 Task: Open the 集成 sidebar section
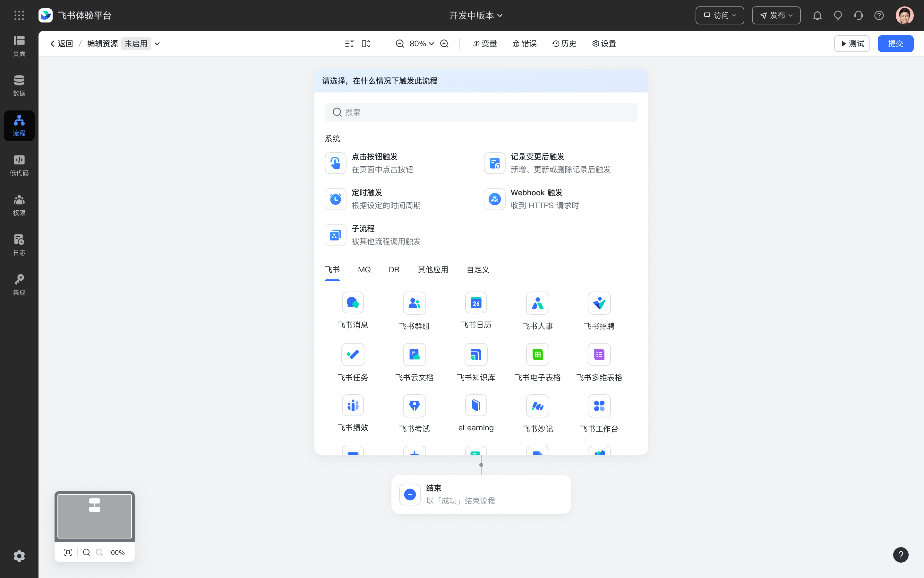(19, 285)
